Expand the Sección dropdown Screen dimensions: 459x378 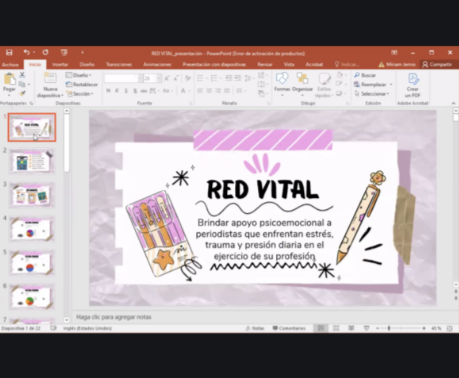[x=80, y=94]
